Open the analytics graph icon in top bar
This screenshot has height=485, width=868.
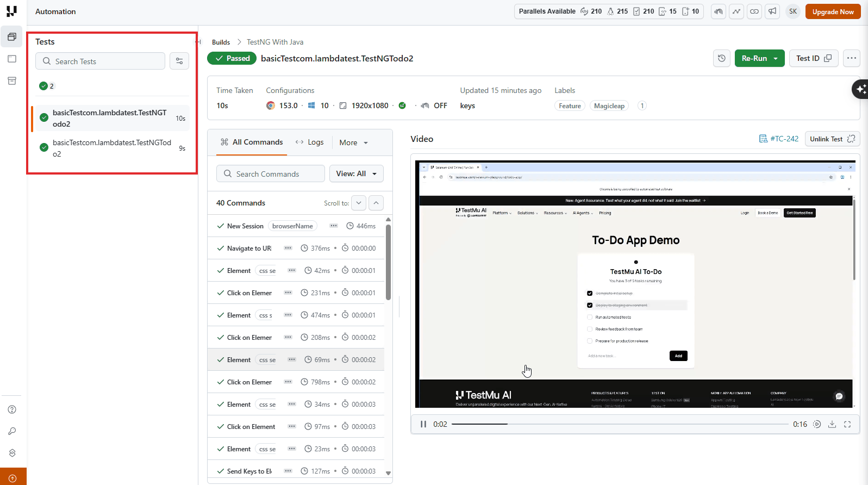736,11
